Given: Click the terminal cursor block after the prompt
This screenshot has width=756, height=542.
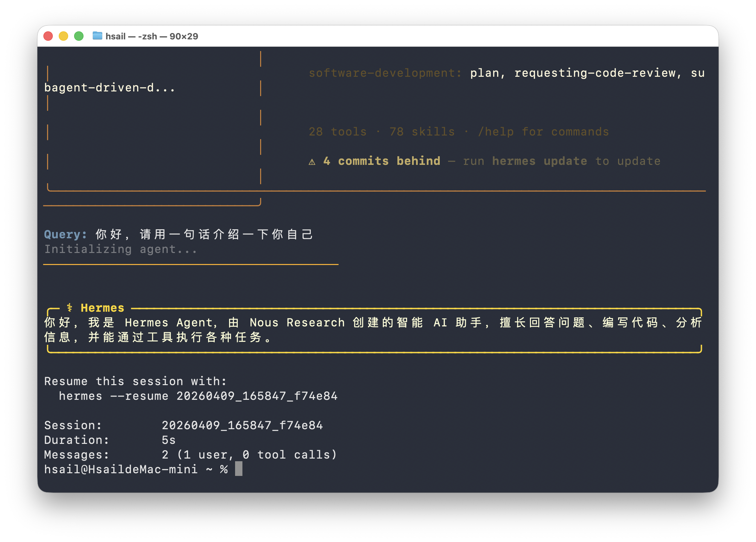Looking at the screenshot, I should [239, 469].
